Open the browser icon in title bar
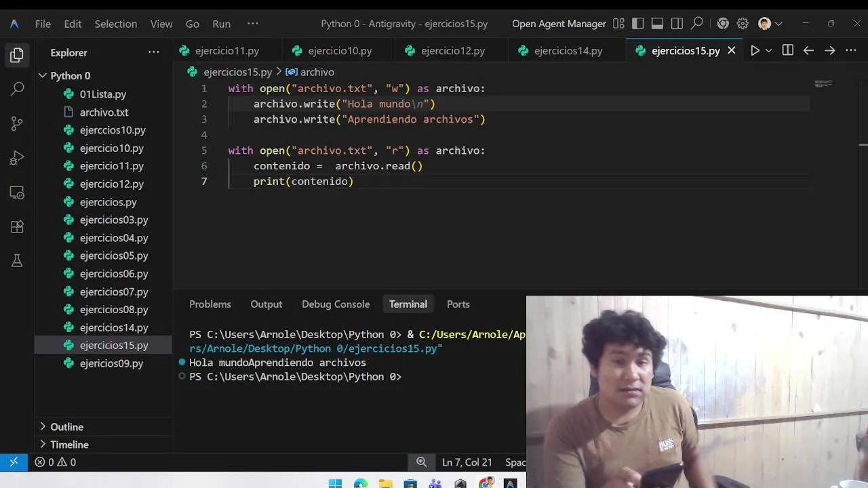 723,24
